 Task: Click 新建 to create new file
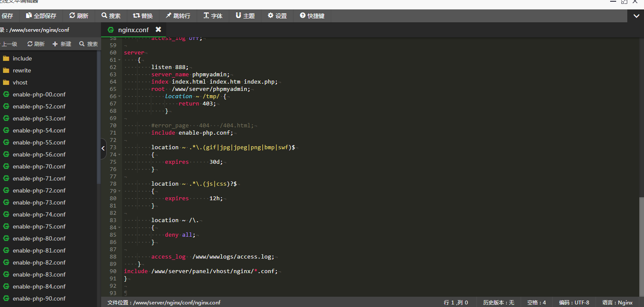(62, 44)
